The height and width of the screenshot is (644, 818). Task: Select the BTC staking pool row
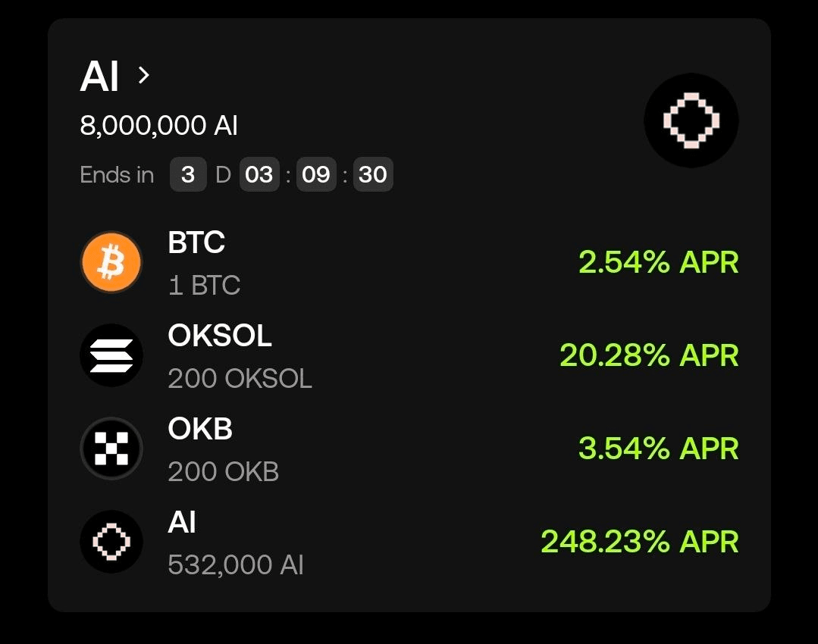409,262
